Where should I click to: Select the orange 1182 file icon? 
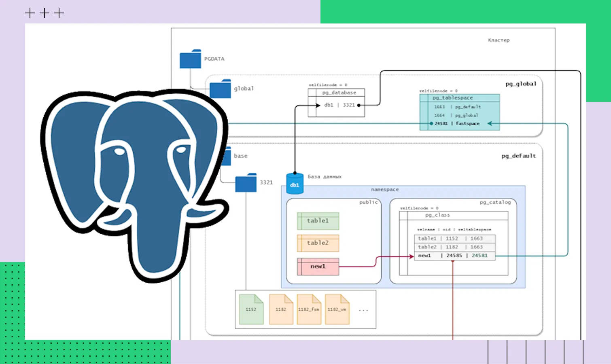(281, 309)
